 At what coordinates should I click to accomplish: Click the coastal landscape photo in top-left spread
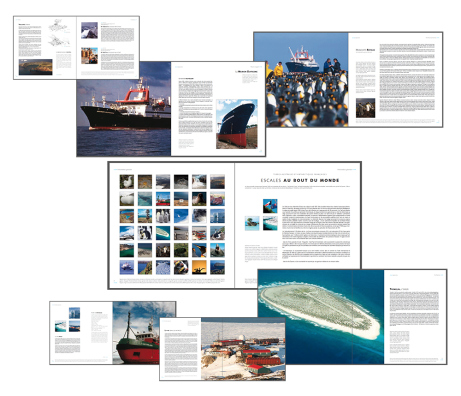point(36,67)
